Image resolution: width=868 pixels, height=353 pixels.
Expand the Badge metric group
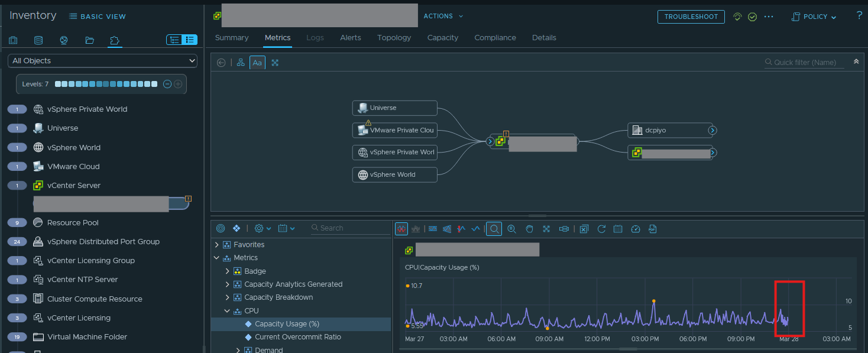tap(228, 271)
